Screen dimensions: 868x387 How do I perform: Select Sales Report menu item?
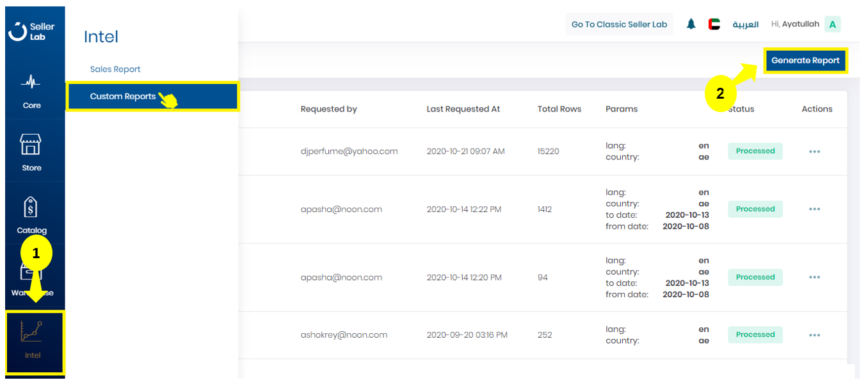(115, 69)
